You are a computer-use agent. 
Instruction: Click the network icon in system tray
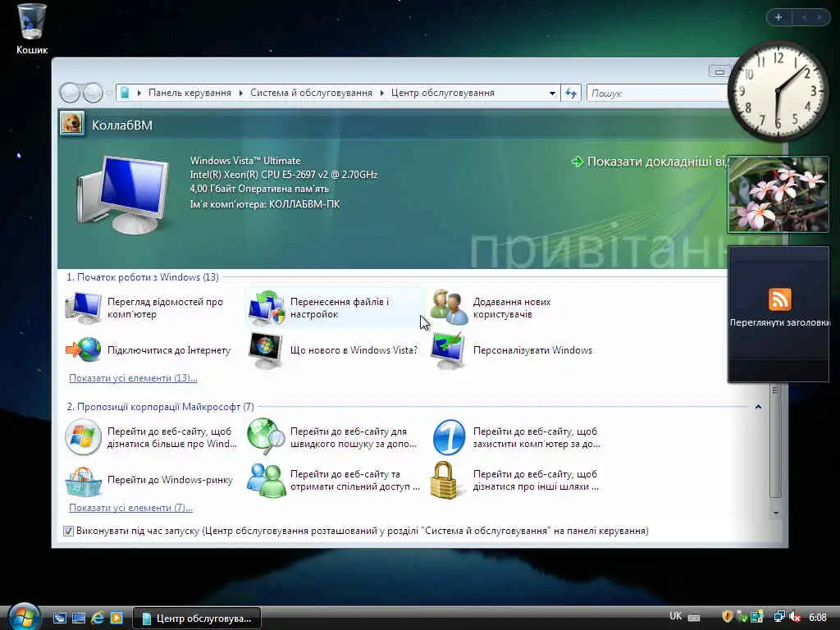779,617
